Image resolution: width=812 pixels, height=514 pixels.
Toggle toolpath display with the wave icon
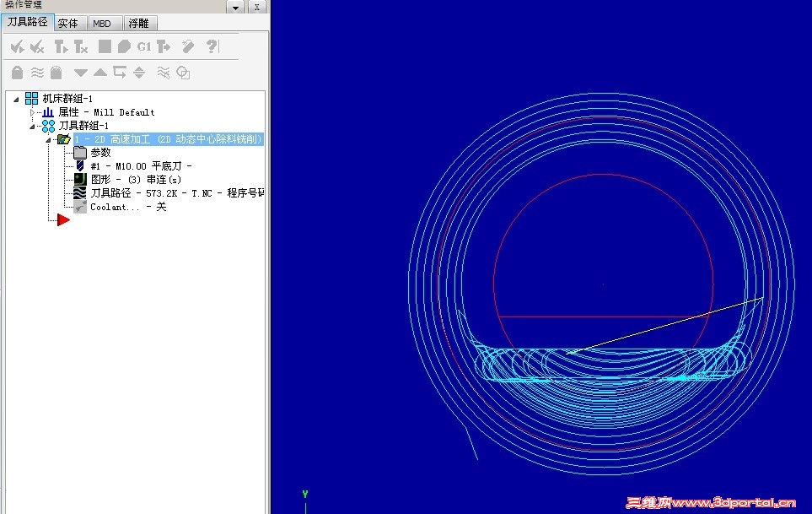tap(37, 73)
